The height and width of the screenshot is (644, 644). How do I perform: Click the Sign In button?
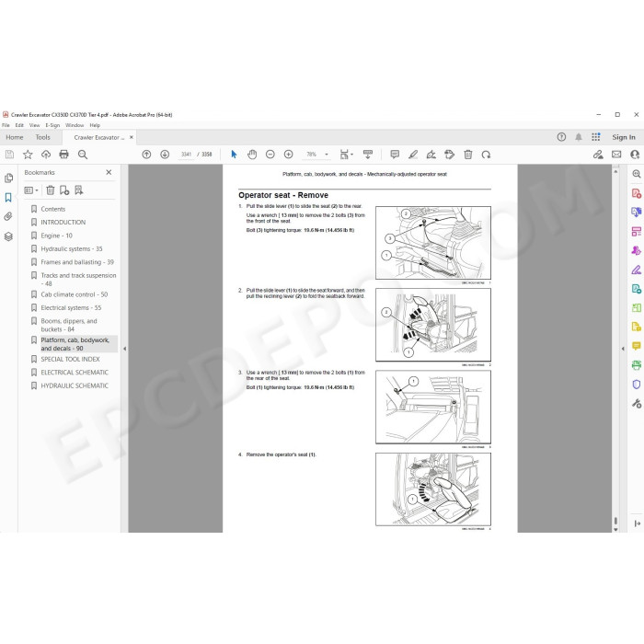coord(624,137)
